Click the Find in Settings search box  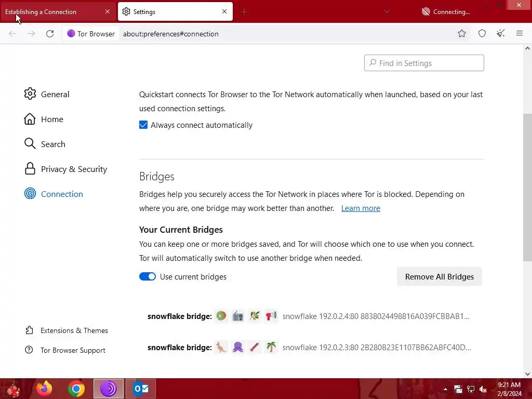424,63
